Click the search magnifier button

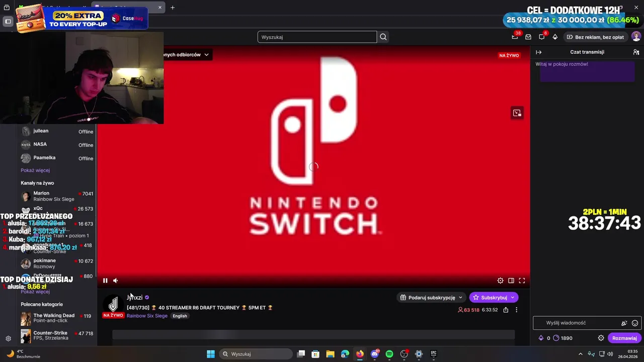pos(383,37)
